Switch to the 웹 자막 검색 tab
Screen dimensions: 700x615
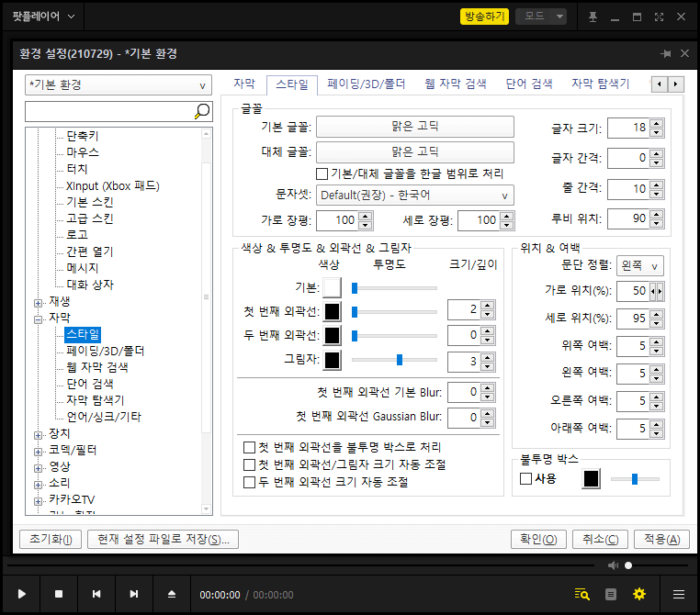[455, 84]
